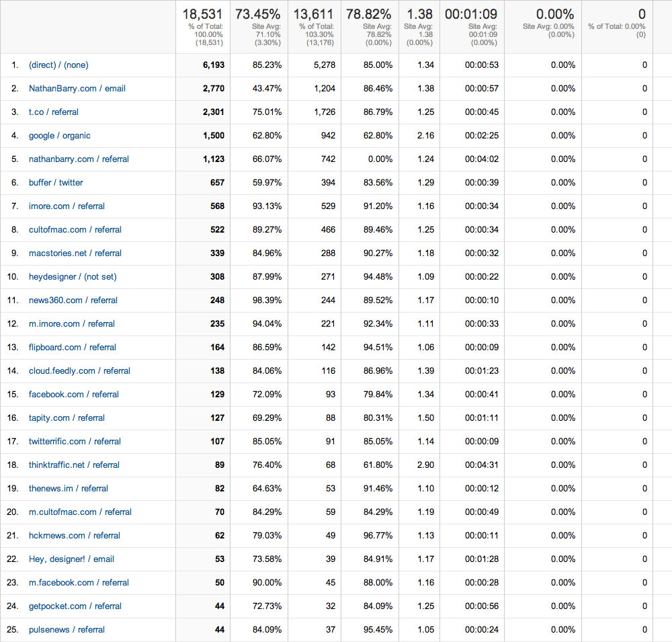Open imore.com / referral entry
Viewport: 672px width, 642px height.
pyautogui.click(x=67, y=206)
